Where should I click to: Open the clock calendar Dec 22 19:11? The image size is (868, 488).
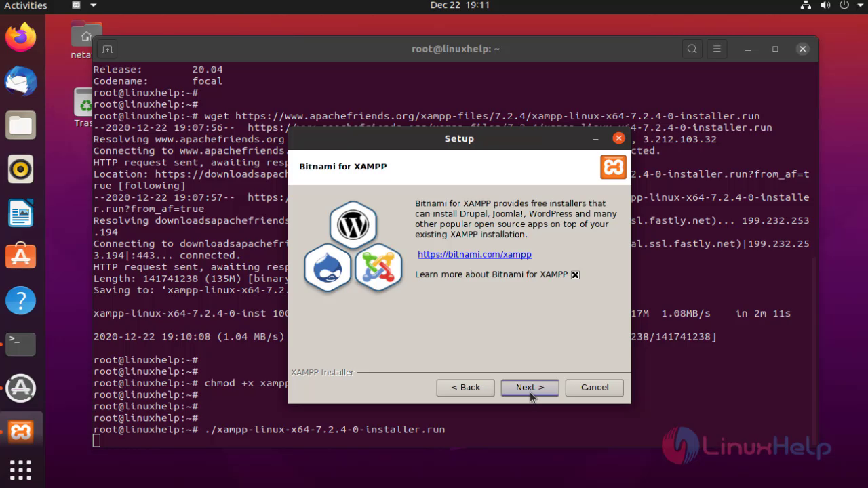coord(459,5)
